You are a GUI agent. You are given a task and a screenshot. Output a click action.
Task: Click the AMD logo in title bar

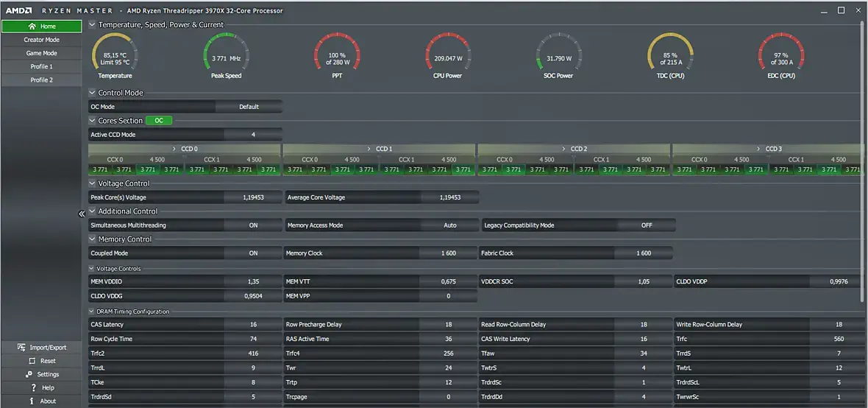[19, 10]
